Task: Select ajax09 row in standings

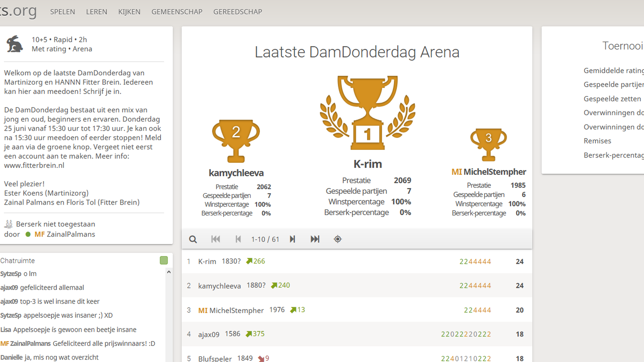Action: pyautogui.click(x=357, y=334)
